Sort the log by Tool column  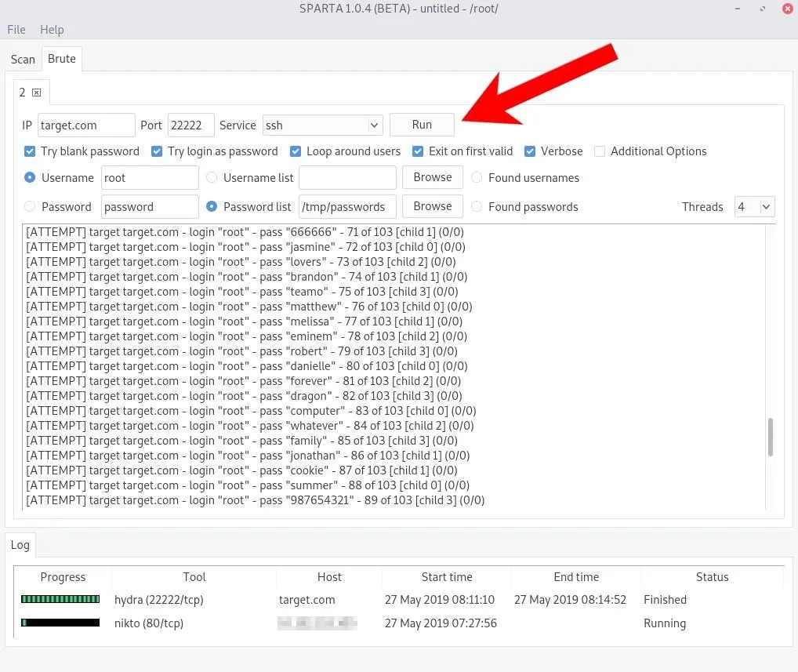194,577
